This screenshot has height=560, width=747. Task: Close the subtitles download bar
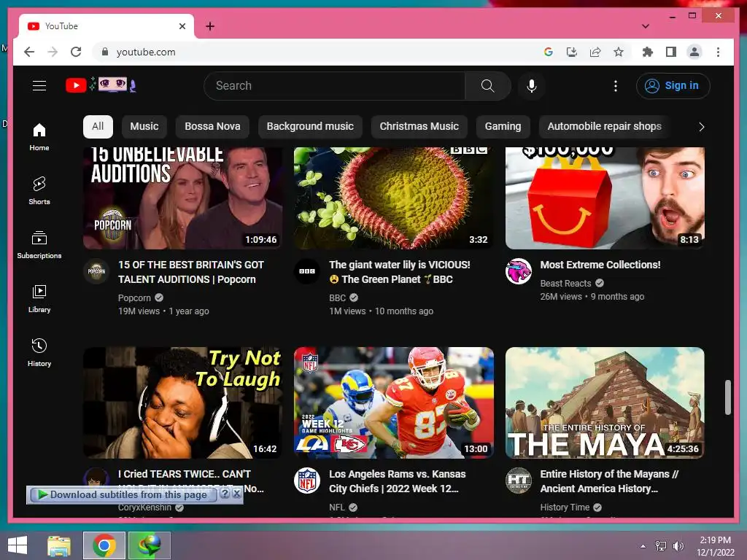pyautogui.click(x=236, y=494)
